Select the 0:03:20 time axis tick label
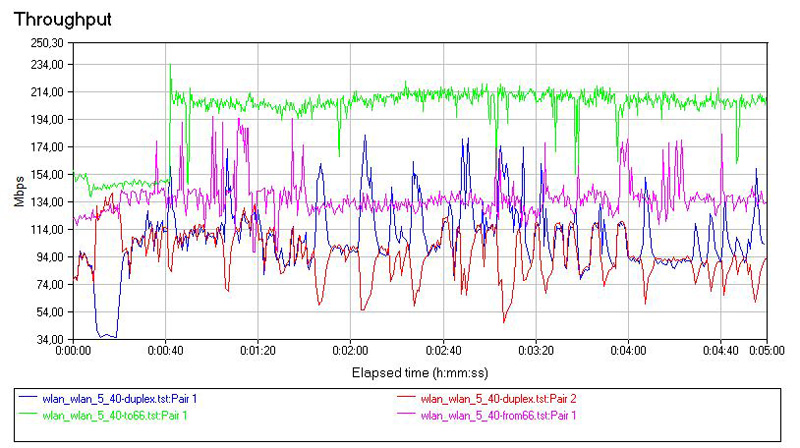This screenshot has height=448, width=800. 536,352
